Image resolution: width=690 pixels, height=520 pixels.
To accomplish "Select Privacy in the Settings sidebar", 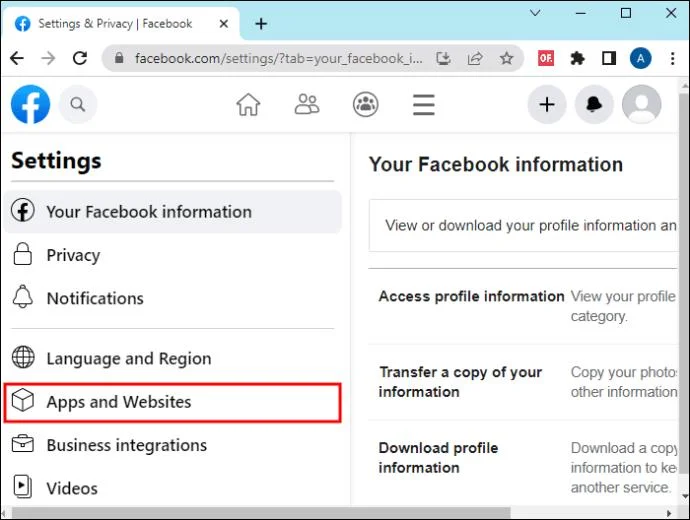I will pos(172,255).
